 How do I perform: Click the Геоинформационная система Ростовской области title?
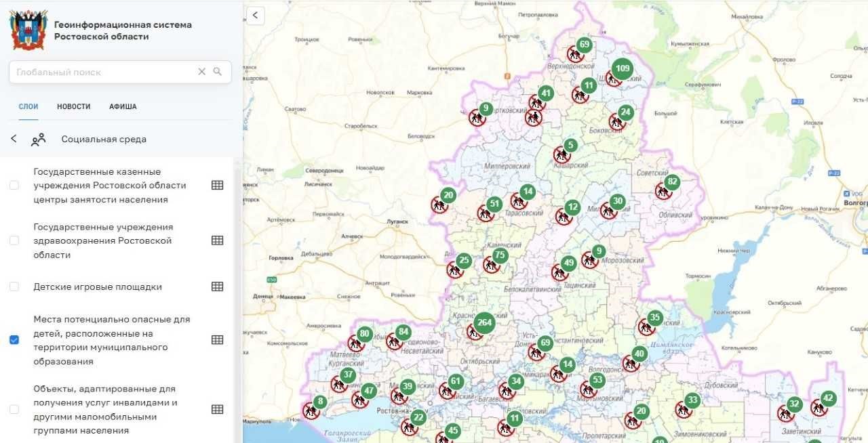(123, 30)
